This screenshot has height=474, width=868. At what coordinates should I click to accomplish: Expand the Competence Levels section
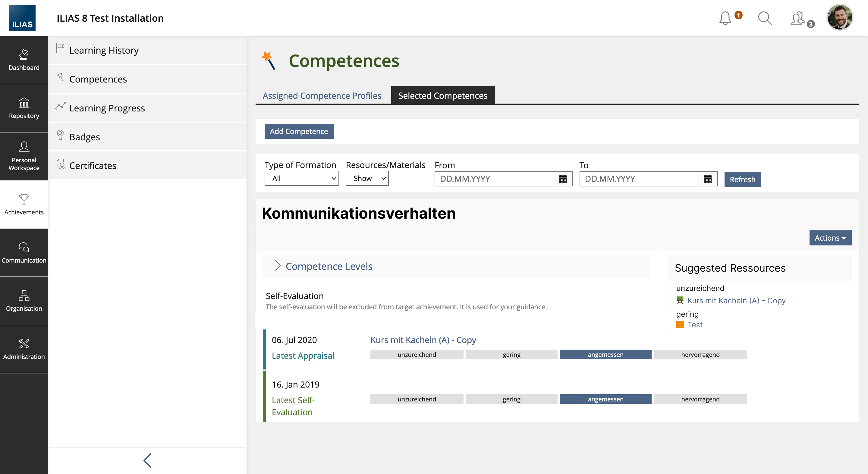pyautogui.click(x=328, y=266)
